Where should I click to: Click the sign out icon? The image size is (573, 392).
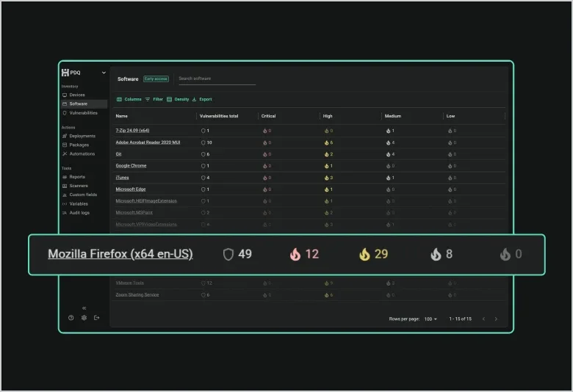[96, 318]
